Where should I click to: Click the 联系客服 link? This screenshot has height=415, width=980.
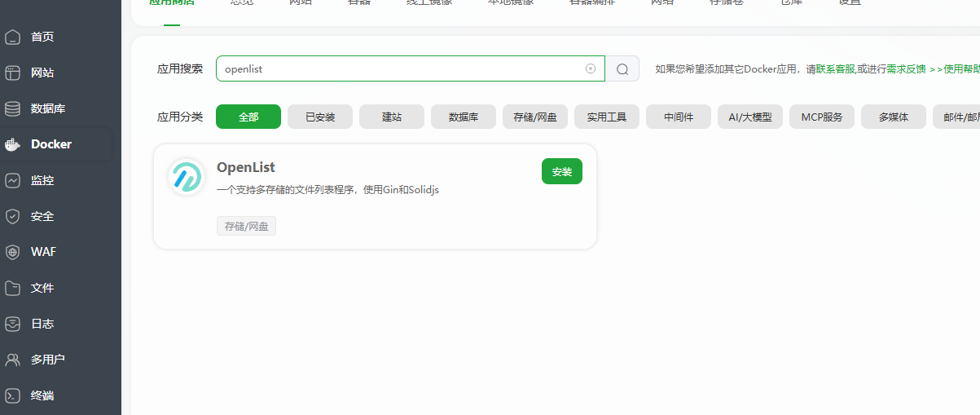pos(835,69)
